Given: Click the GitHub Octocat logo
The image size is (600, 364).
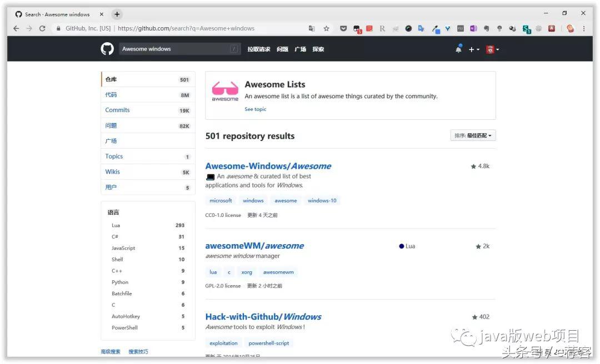Looking at the screenshot, I should click(107, 49).
